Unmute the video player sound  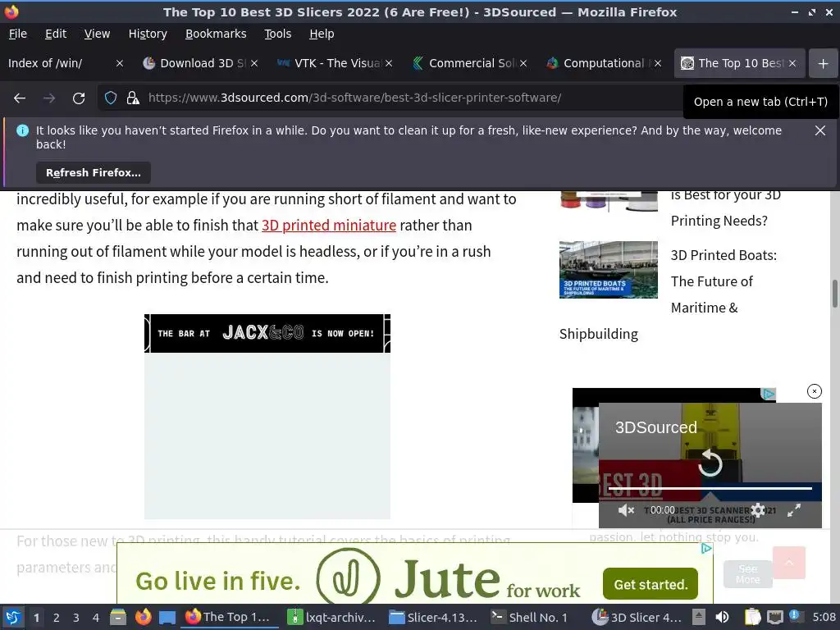[x=626, y=510]
